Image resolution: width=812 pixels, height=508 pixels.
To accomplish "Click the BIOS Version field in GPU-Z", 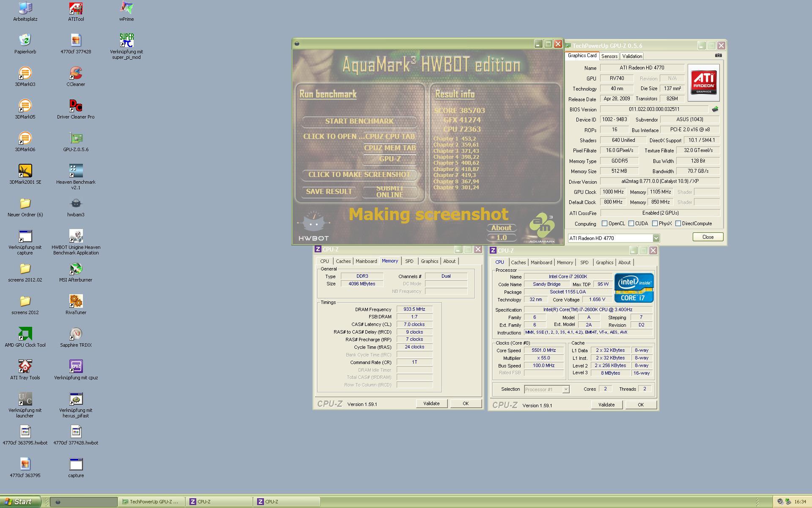I will (x=654, y=109).
